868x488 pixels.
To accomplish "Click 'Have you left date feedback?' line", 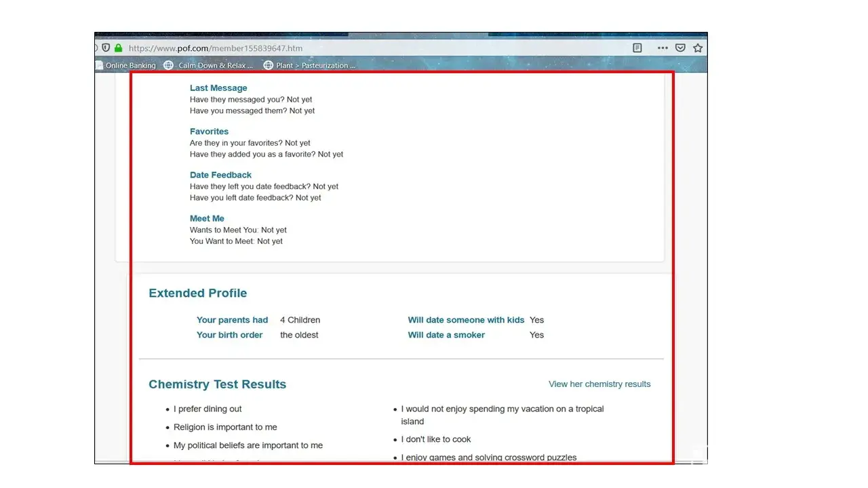I will [256, 197].
